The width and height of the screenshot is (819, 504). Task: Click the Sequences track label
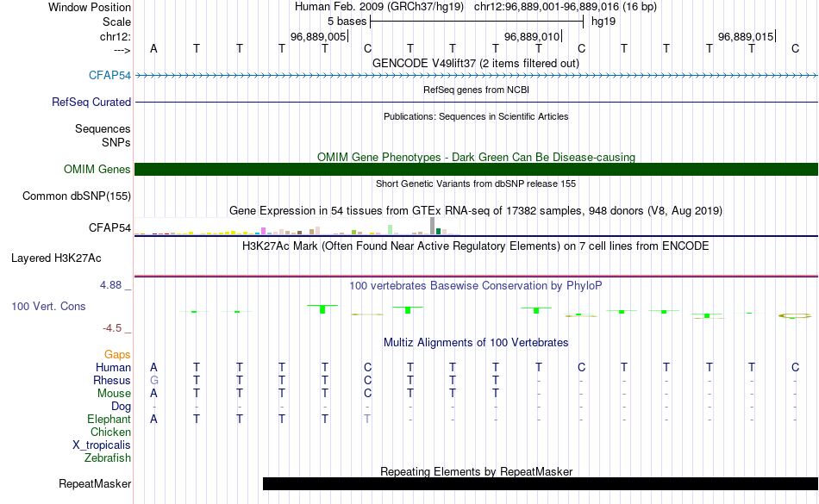(103, 129)
